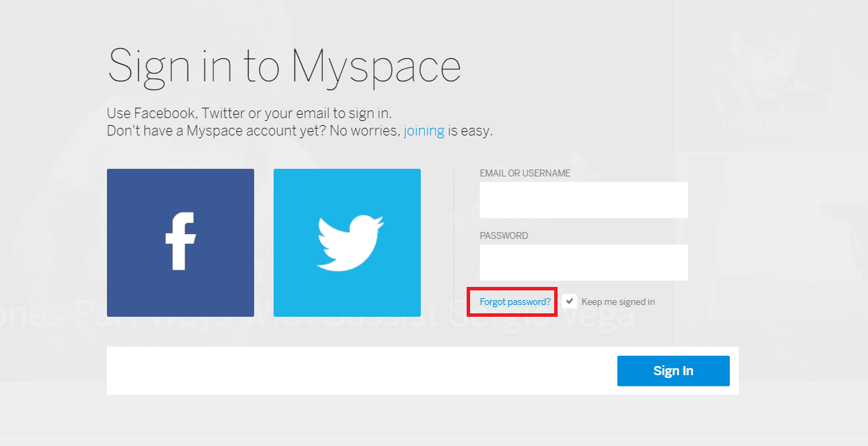The image size is (868, 446).
Task: Open the 10 Things tab
Action: coord(810,409)
